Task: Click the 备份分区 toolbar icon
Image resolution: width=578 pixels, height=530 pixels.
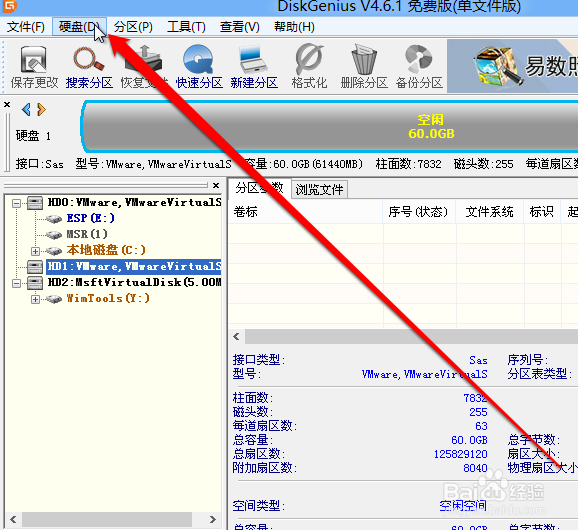Action: click(419, 67)
